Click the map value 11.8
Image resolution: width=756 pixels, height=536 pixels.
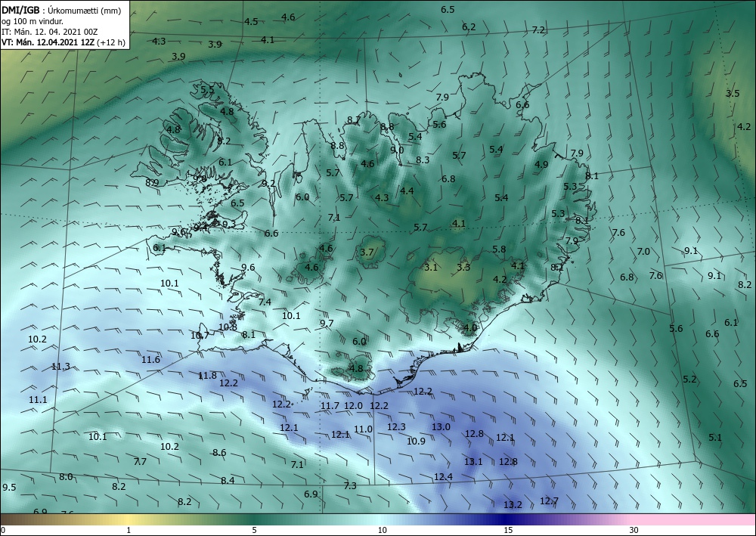[207, 375]
